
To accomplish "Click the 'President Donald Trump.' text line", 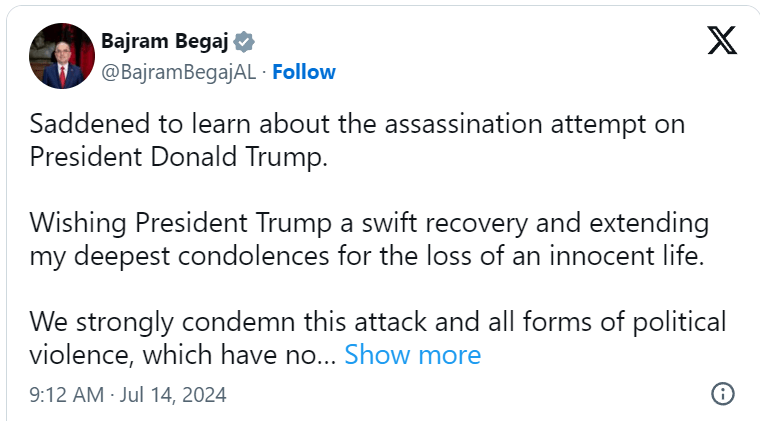I will click(x=178, y=158).
